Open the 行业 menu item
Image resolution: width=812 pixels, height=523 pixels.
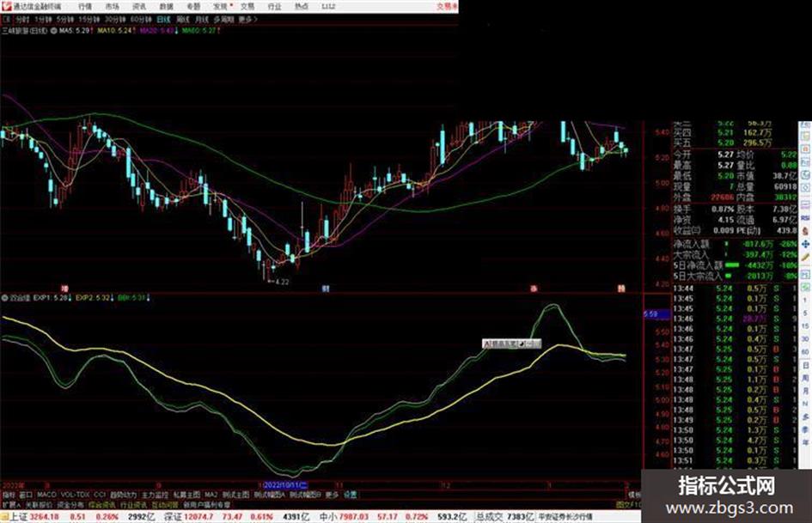pos(274,6)
